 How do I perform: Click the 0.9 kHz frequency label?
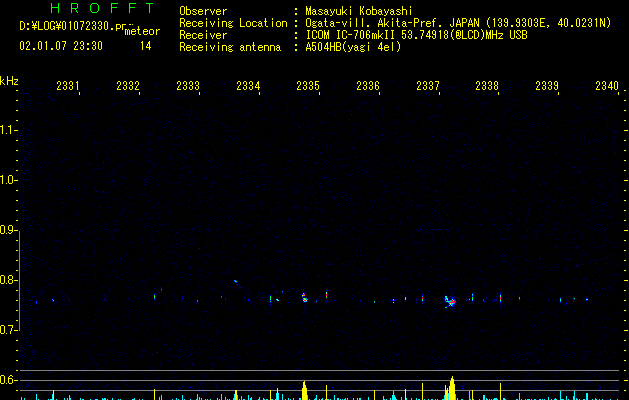(x=9, y=230)
